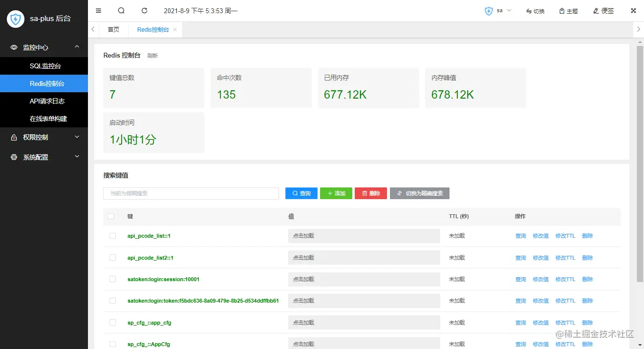Click 查询 link for api_pcode_list::1

point(521,236)
